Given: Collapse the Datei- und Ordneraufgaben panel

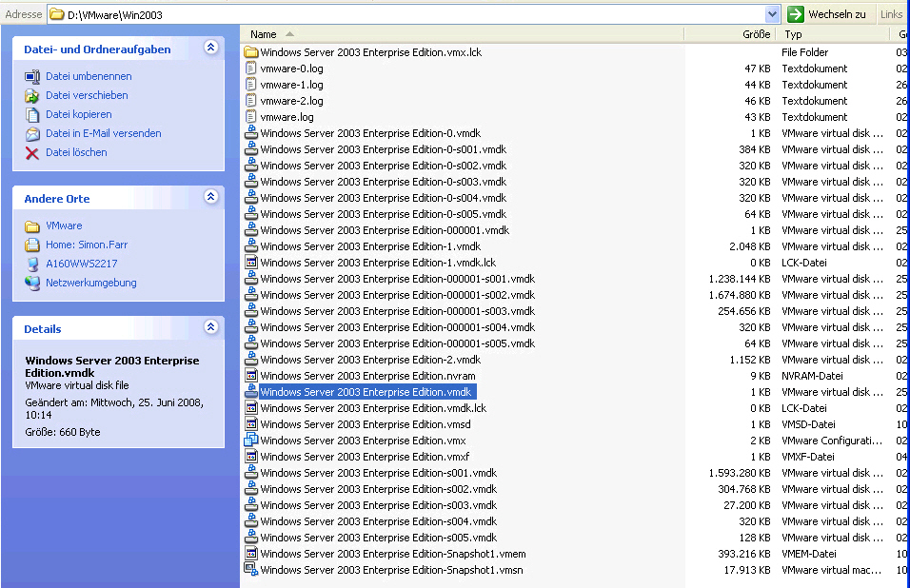Looking at the screenshot, I should [211, 48].
